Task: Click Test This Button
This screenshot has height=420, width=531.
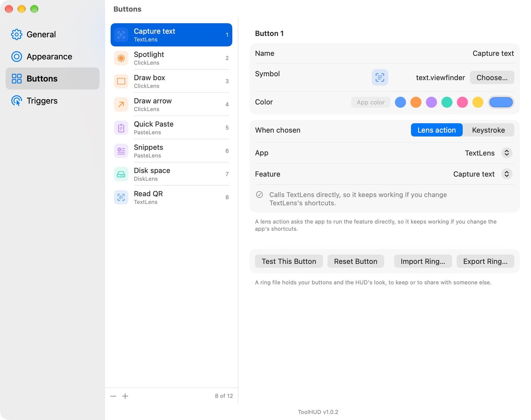Action: point(289,261)
